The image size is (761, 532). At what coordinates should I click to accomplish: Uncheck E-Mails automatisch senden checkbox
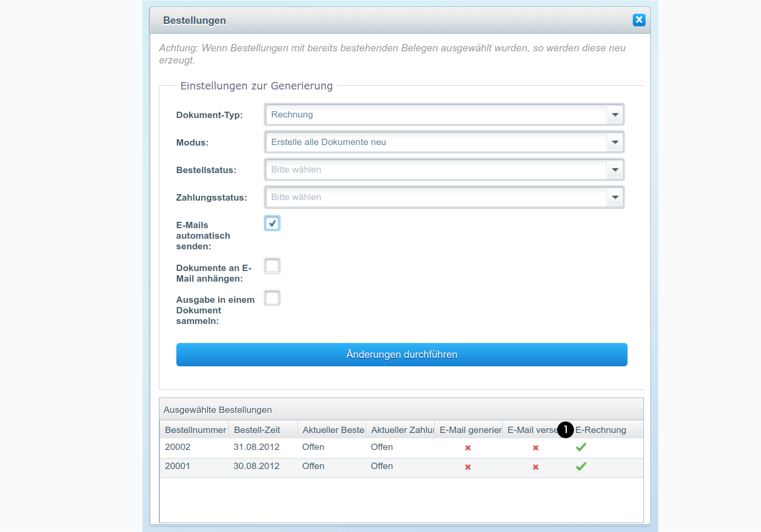(272, 223)
